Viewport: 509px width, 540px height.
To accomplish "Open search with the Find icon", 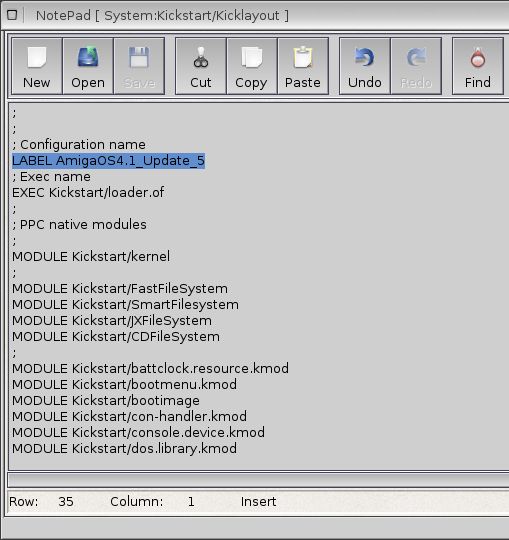I will point(478,66).
